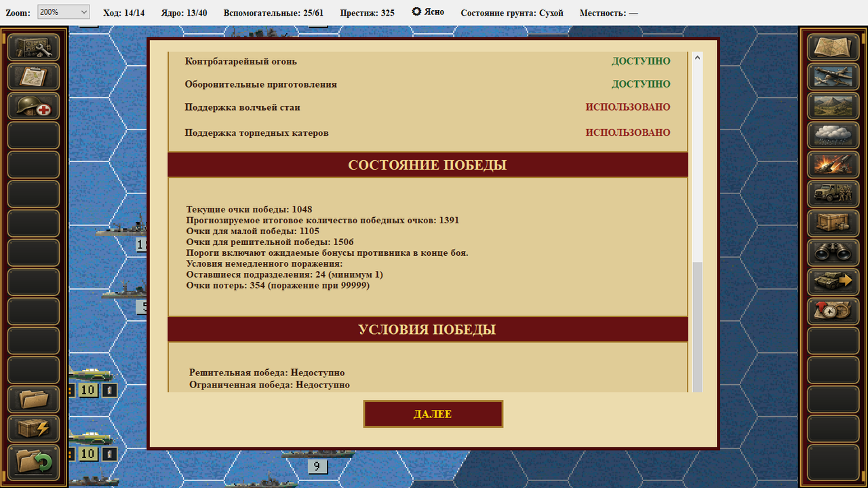Click the Вспомогательные: 25/61 indicator

point(273,13)
